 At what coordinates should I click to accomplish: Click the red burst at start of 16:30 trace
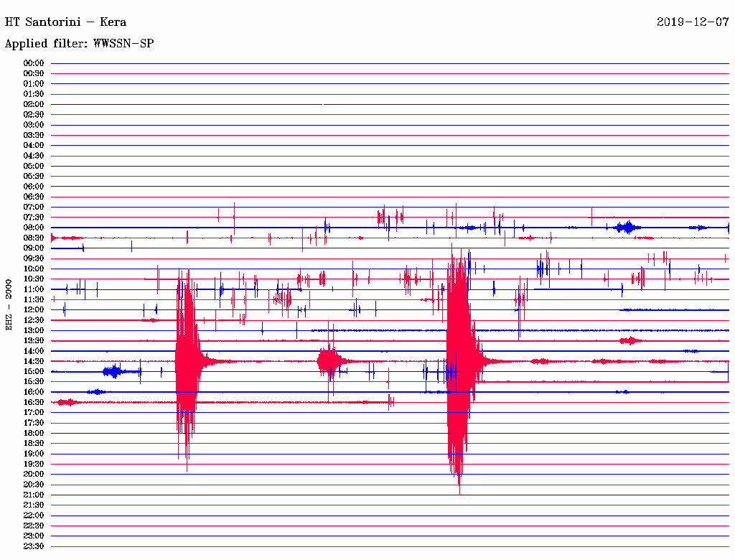pyautogui.click(x=67, y=402)
